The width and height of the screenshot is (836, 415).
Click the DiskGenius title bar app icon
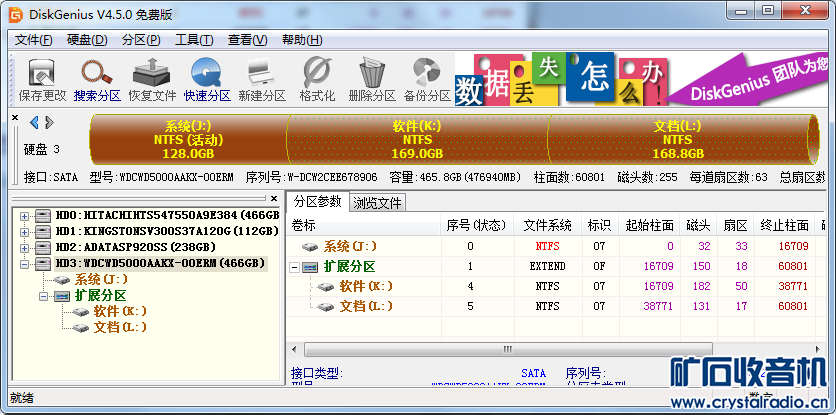(x=16, y=15)
